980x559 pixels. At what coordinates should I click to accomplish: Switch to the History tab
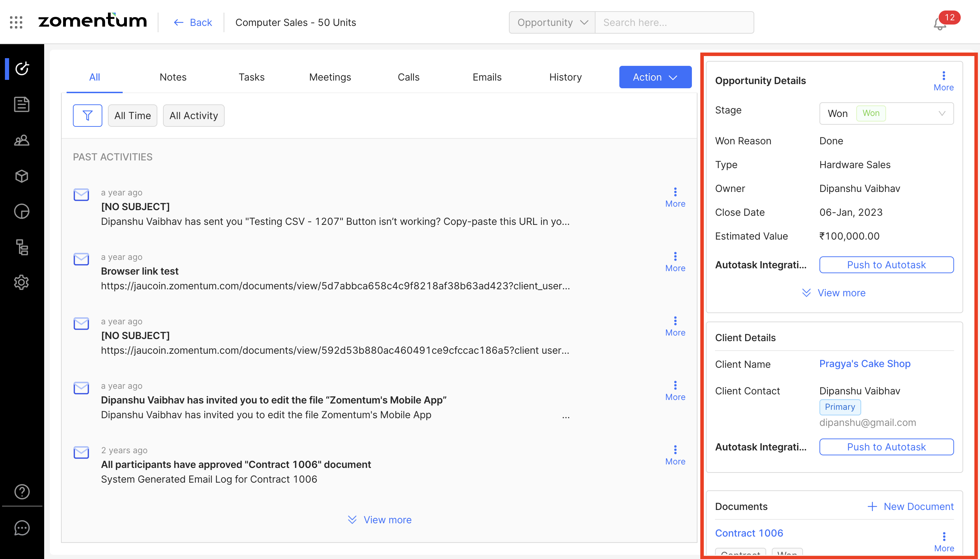click(565, 77)
